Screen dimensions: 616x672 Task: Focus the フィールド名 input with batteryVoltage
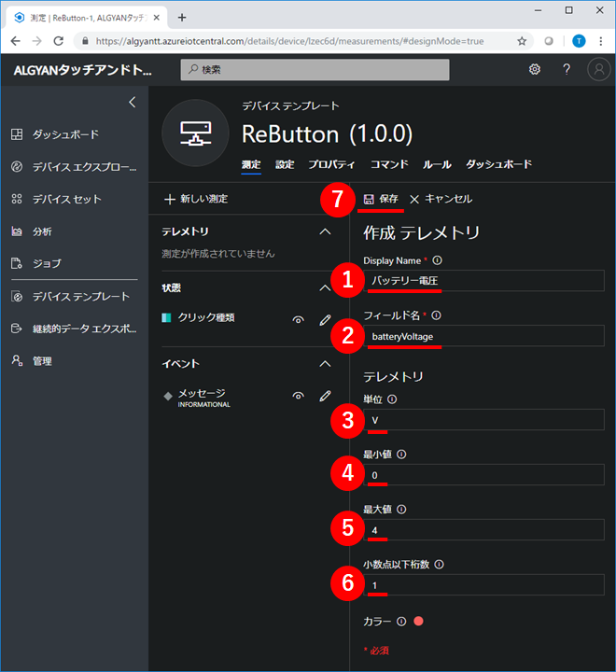(484, 336)
